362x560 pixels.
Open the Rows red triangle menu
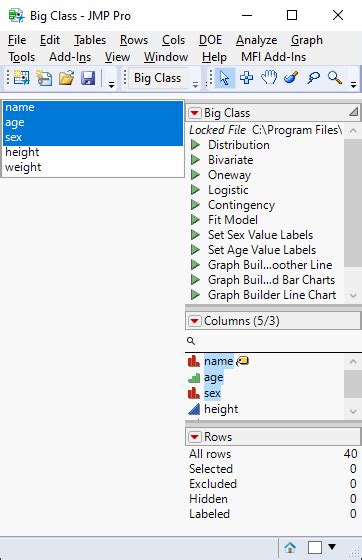tap(195, 437)
